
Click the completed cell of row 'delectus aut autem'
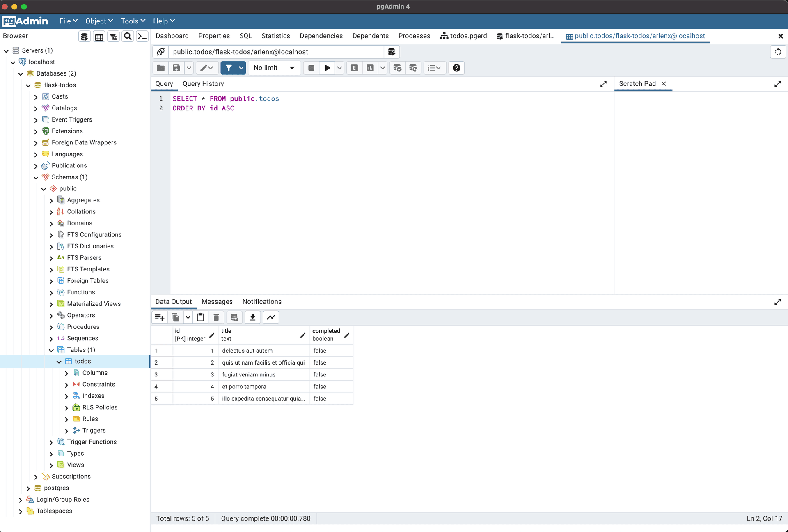click(x=331, y=351)
